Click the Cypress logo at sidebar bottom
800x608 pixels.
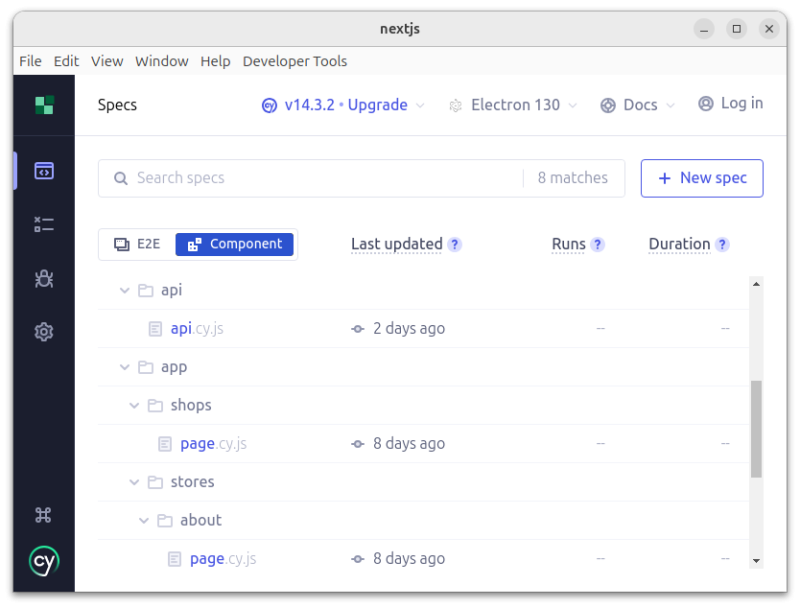click(43, 560)
